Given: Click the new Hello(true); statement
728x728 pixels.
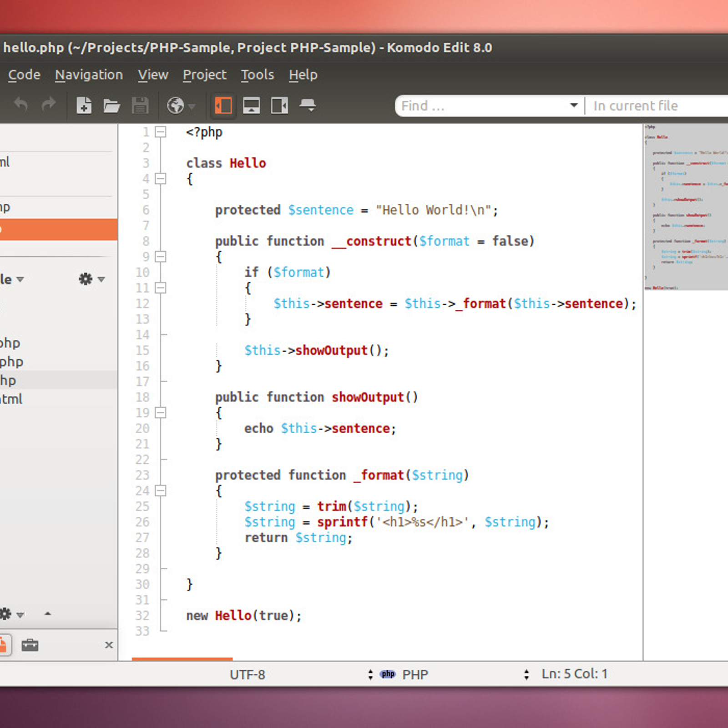Looking at the screenshot, I should tap(244, 616).
